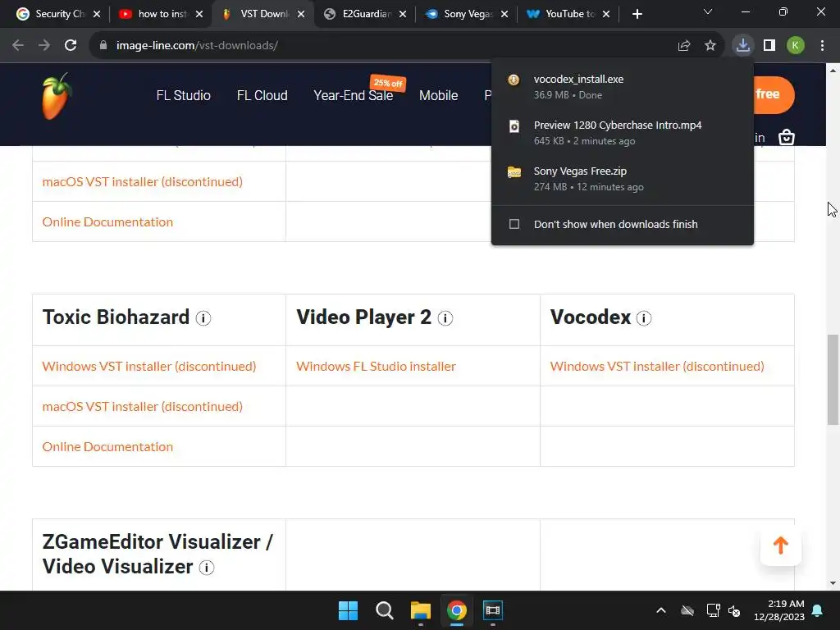This screenshot has height=630, width=840.
Task: Close the YouTube how-to tab
Action: 199,14
